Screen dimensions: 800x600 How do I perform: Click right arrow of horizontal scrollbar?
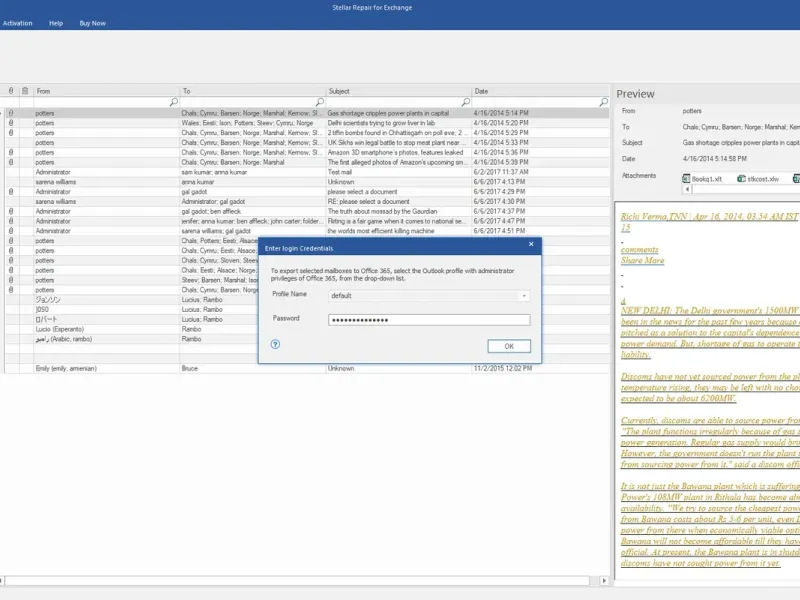[x=604, y=581]
